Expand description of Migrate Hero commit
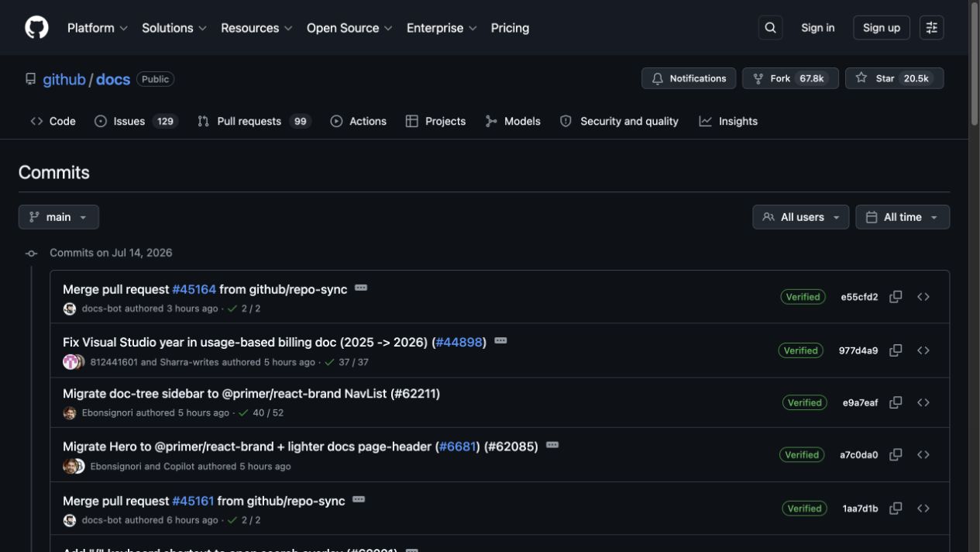Viewport: 980px width, 552px height. [x=552, y=445]
